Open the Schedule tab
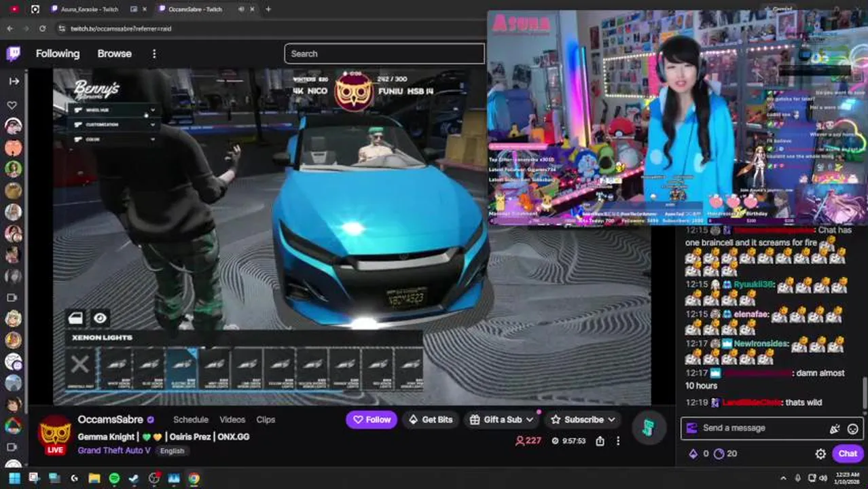Screen dimensions: 868x489 click(191, 420)
